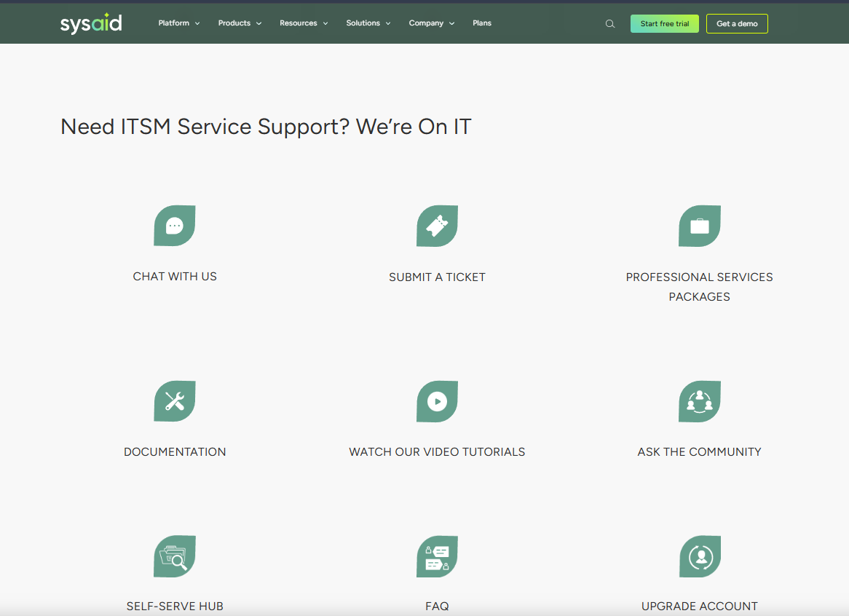The width and height of the screenshot is (849, 616).
Task: Click the Get a demo button
Action: [737, 24]
